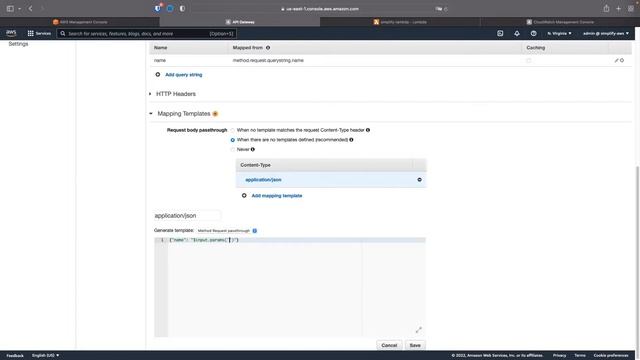Open Settings in the left sidebar

[x=18, y=44]
